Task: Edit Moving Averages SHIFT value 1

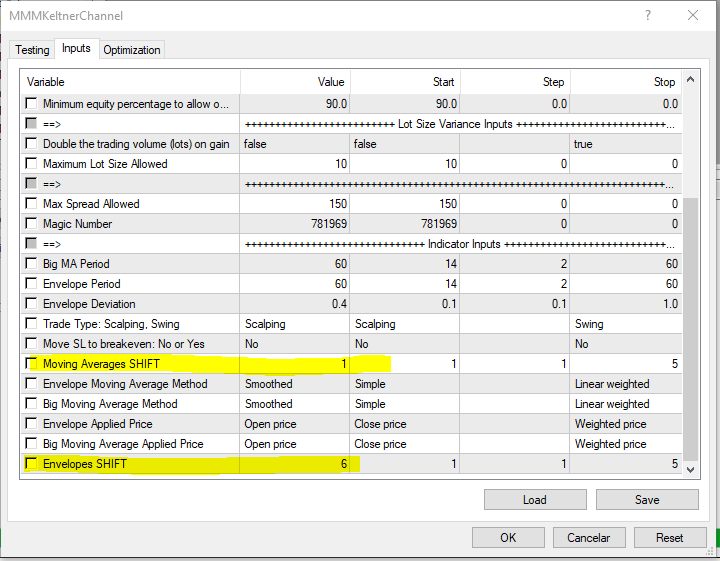Action: pos(294,364)
